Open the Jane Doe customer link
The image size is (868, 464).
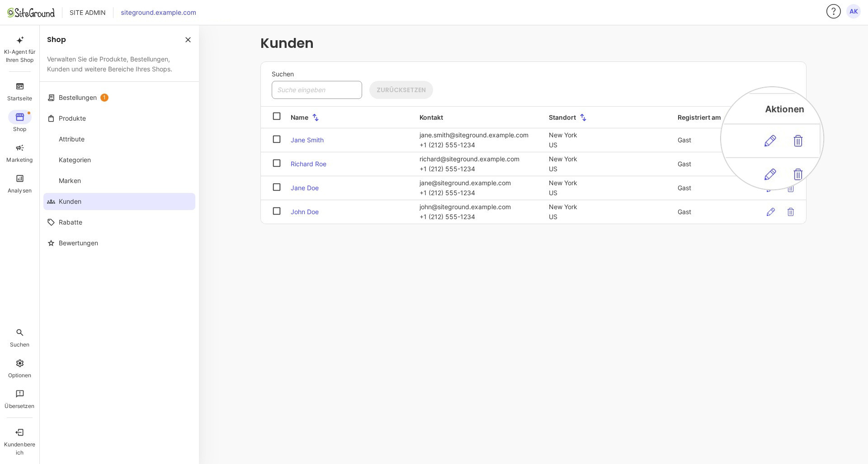pos(305,188)
